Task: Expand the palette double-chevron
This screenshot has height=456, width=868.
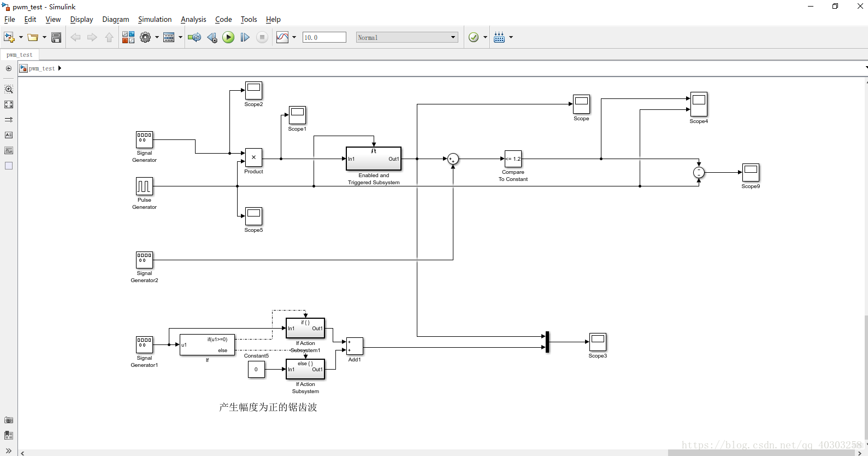Action: tap(9, 451)
